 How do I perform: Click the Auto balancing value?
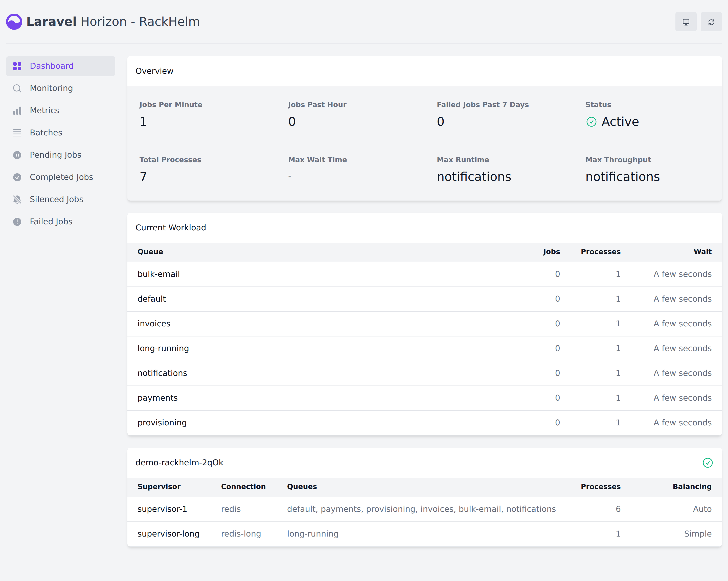pyautogui.click(x=702, y=509)
